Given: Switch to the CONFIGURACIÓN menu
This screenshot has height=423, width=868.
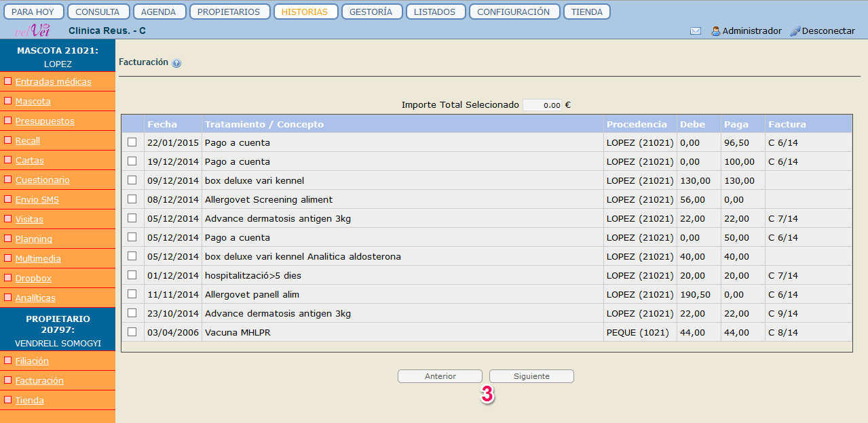Looking at the screenshot, I should pos(514,12).
